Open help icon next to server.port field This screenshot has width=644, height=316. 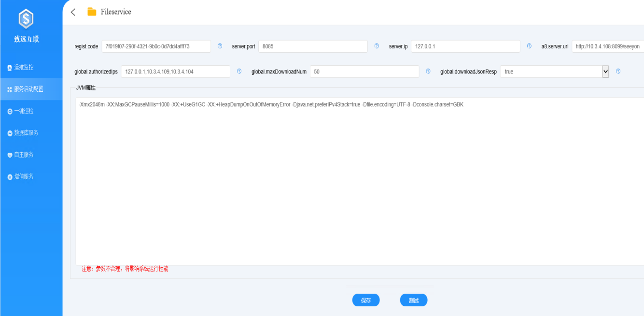pos(377,46)
